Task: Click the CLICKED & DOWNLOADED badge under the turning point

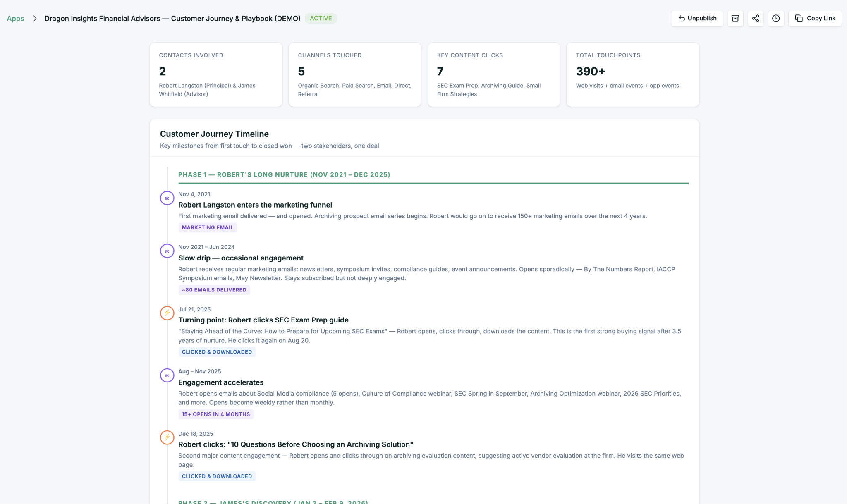Action: pos(217,352)
